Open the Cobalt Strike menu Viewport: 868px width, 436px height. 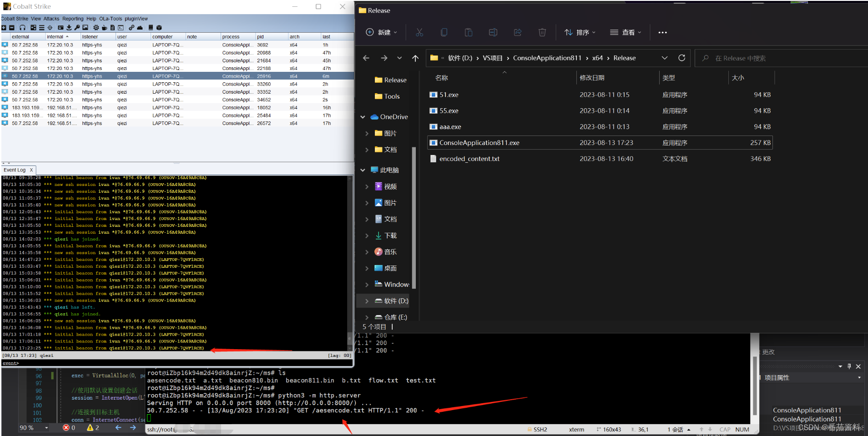tap(15, 19)
